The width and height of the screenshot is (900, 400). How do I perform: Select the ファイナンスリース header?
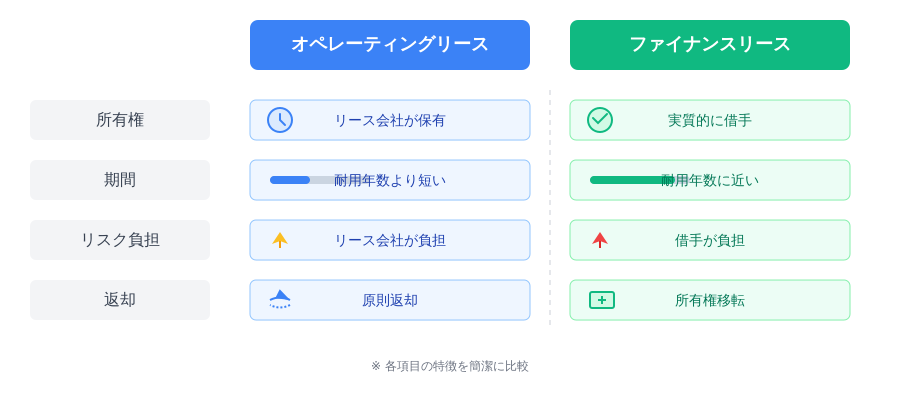tap(710, 45)
